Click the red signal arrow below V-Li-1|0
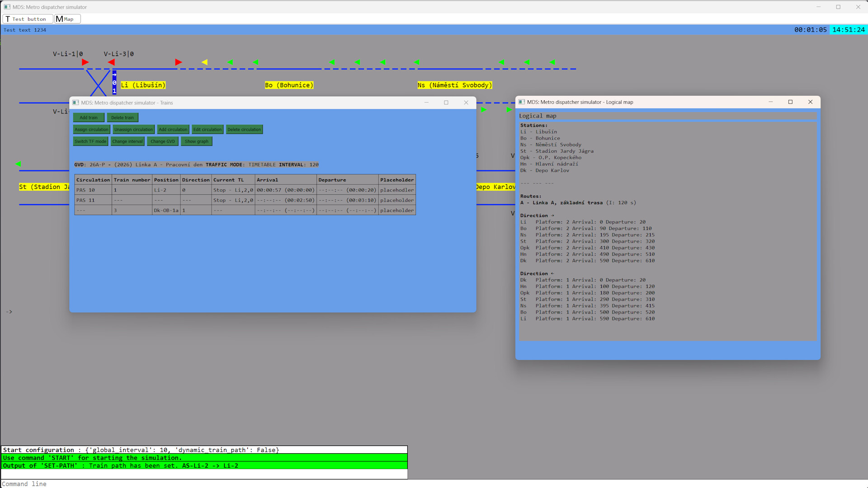Screen dimensions: 868x488 point(85,62)
